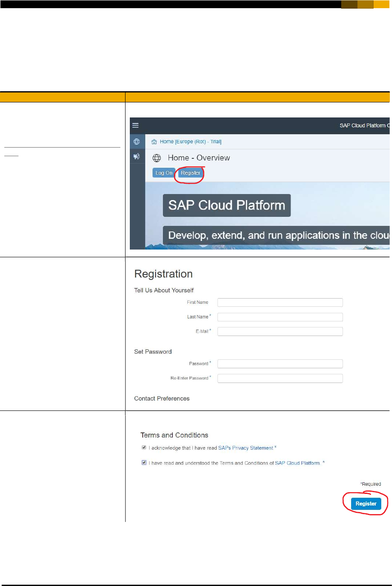
Task: Select the Password input field
Action: [280, 364]
